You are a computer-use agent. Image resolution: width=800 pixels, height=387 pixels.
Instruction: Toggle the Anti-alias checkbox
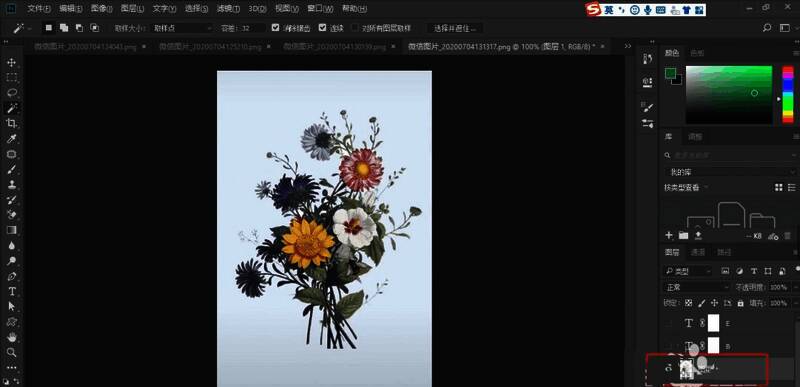click(x=276, y=28)
